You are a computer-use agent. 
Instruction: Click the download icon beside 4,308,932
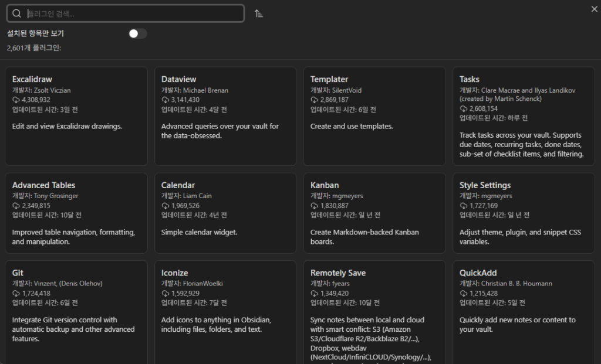click(16, 100)
